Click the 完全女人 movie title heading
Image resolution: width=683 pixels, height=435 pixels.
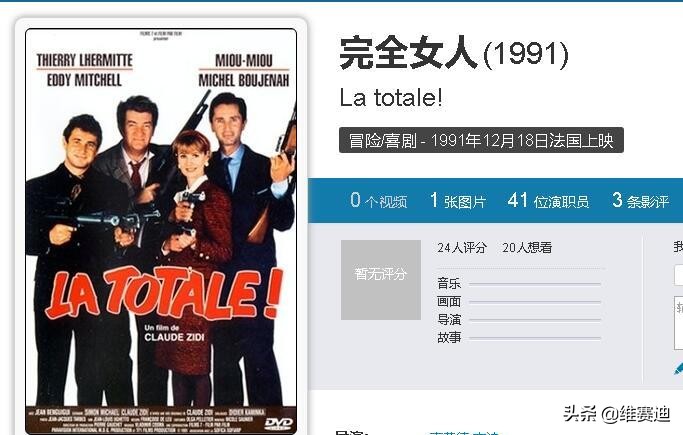point(409,53)
